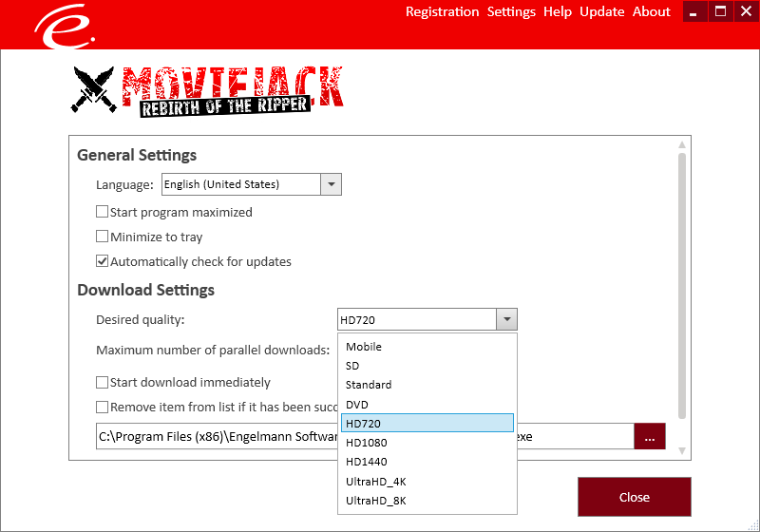Screen dimensions: 760x532
Task: Click the scrollbar down arrow
Action: [681, 451]
